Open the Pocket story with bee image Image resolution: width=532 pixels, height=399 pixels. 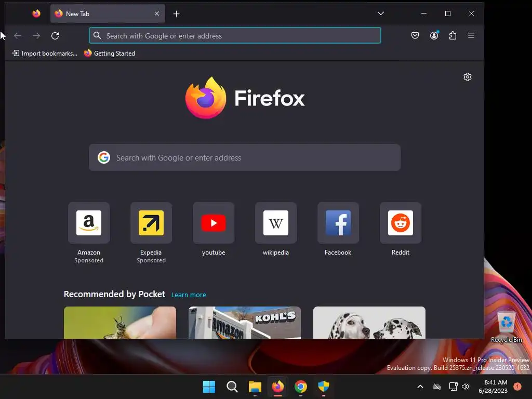coord(120,322)
